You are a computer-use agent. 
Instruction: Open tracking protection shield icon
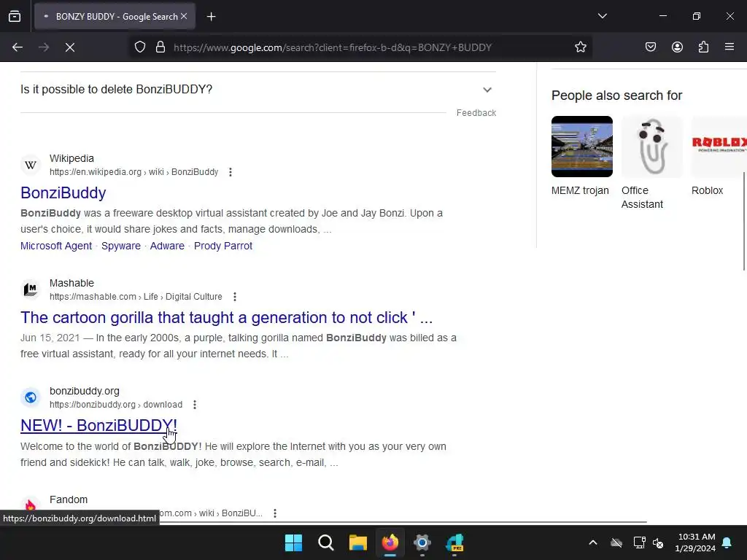coord(139,47)
